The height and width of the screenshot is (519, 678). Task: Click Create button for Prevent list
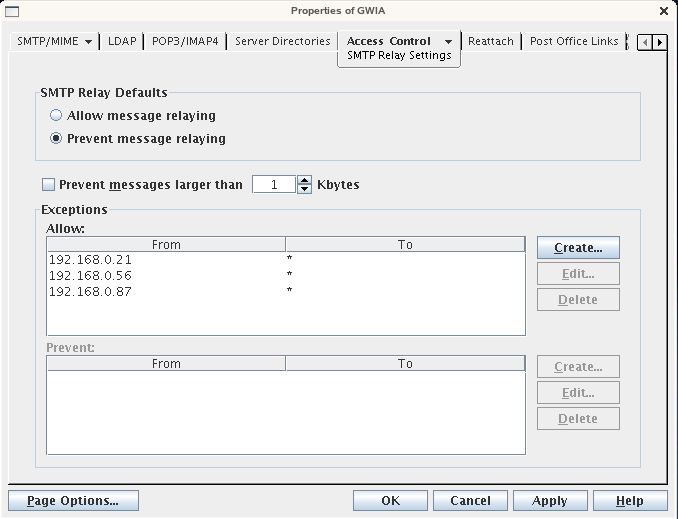(x=578, y=367)
